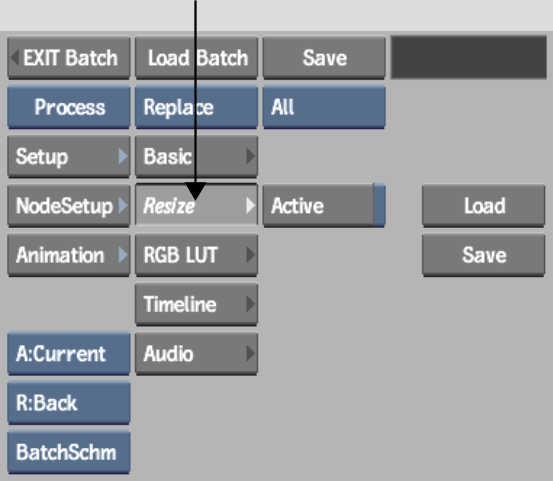Select the BatchSchm view option
The image size is (553, 481).
point(69,452)
